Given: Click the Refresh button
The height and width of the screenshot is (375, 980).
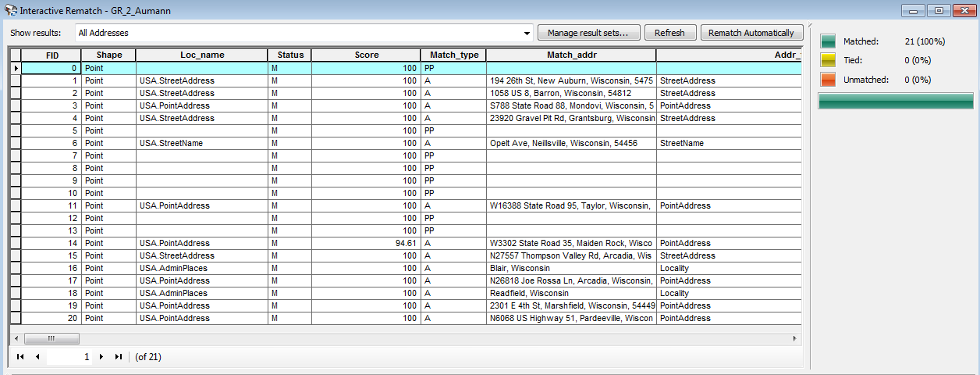Looking at the screenshot, I should click(x=669, y=33).
